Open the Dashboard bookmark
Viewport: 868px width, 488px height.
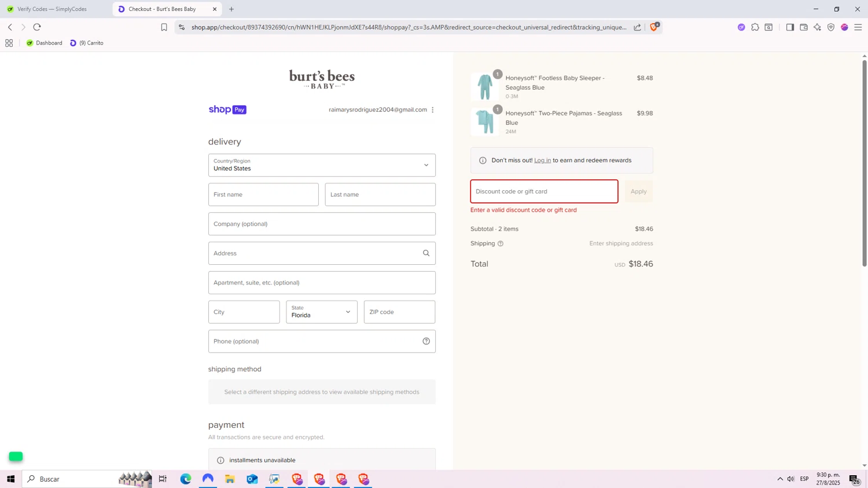tap(45, 43)
